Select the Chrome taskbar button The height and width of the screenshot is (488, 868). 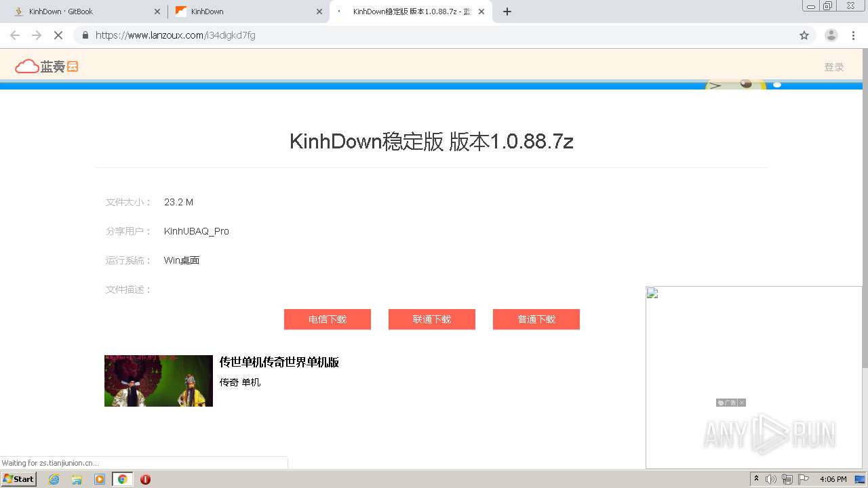[x=123, y=479]
